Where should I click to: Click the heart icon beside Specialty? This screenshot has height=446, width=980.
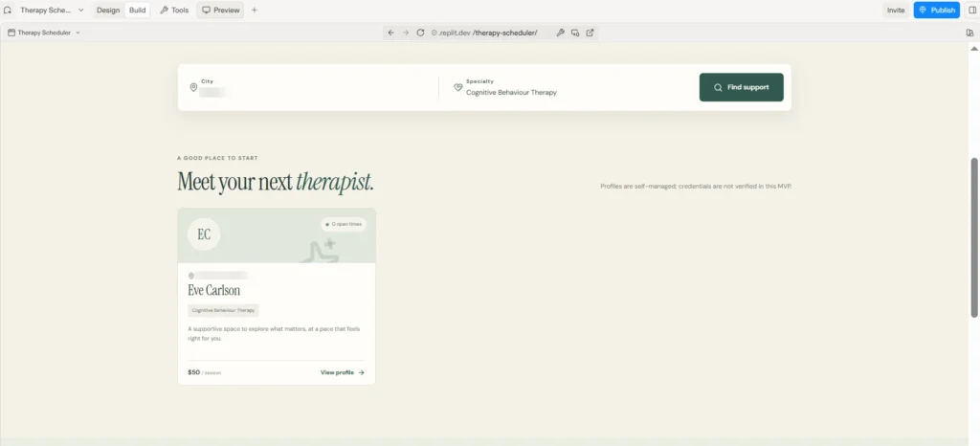pos(458,87)
